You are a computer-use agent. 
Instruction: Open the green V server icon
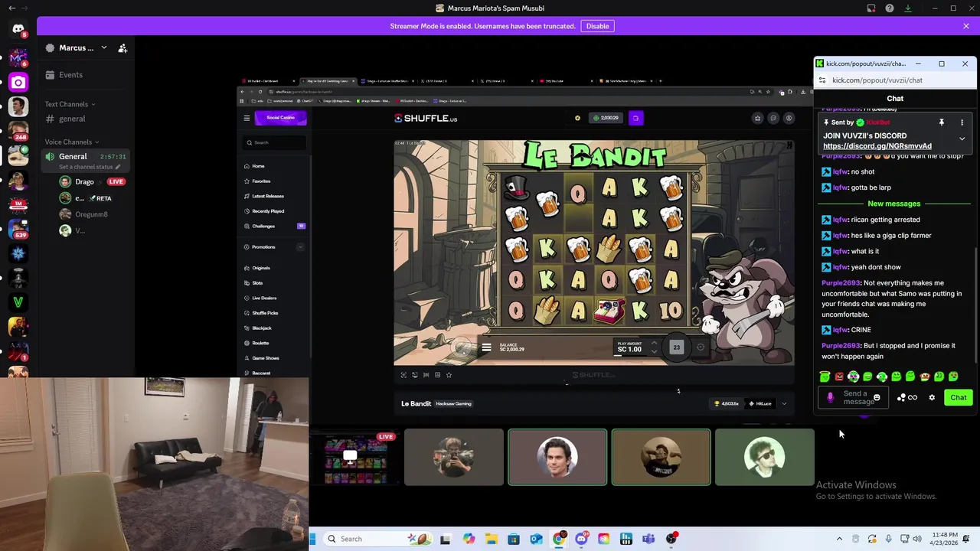(18, 302)
